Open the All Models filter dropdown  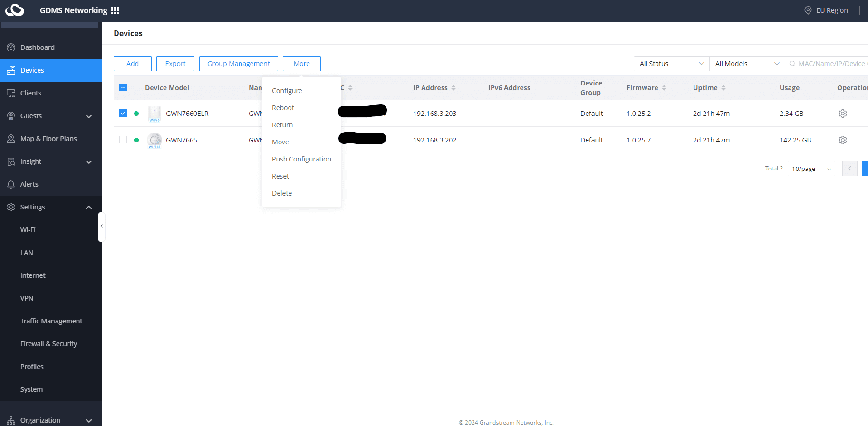point(747,64)
